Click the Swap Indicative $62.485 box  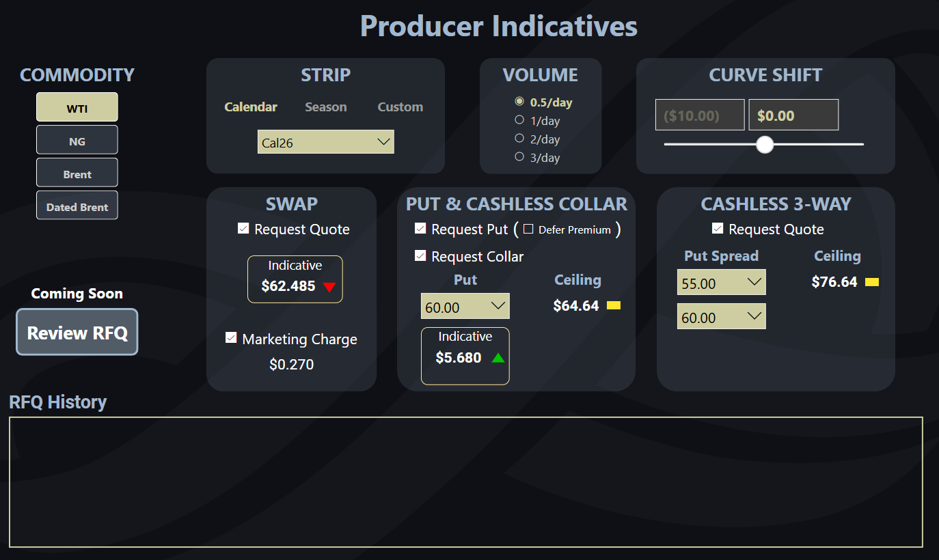pyautogui.click(x=295, y=279)
